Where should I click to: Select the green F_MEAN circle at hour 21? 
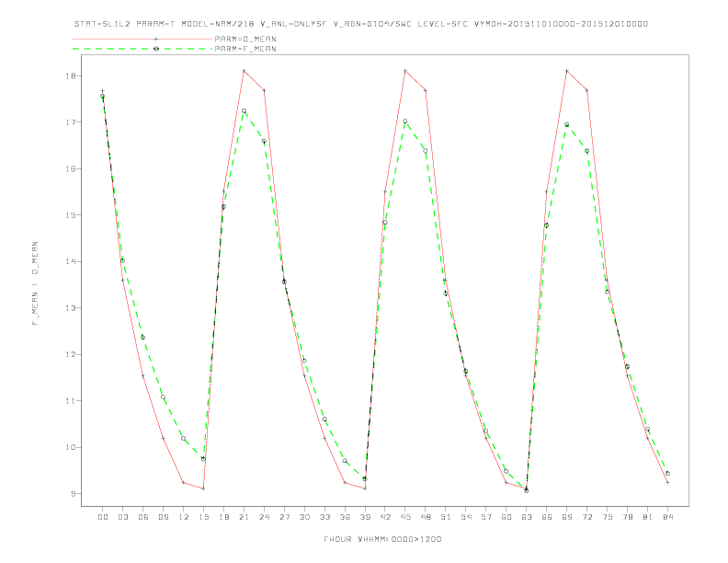click(244, 110)
